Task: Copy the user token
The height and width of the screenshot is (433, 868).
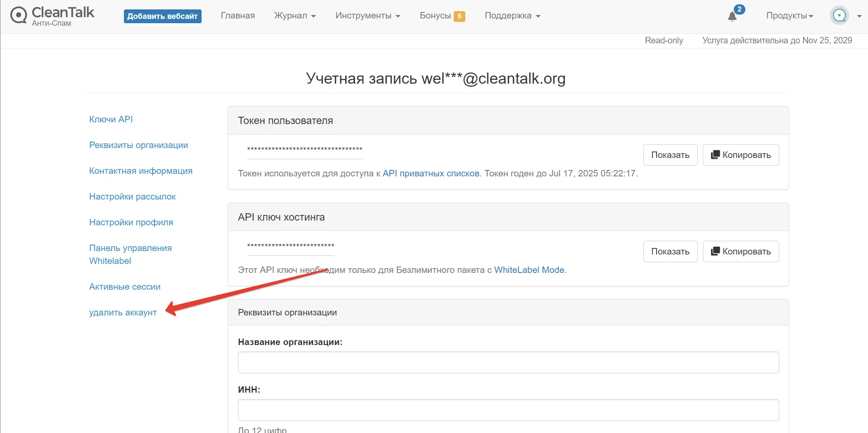Action: pos(741,155)
